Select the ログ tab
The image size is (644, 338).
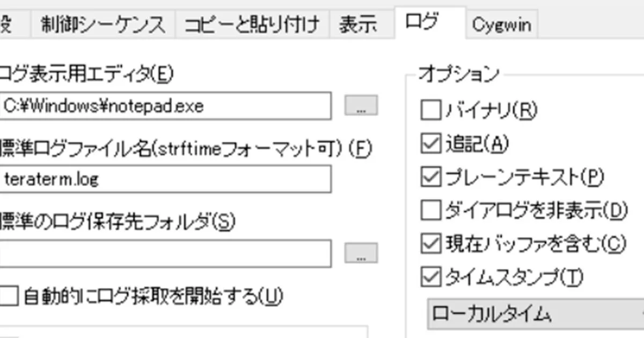pos(422,23)
